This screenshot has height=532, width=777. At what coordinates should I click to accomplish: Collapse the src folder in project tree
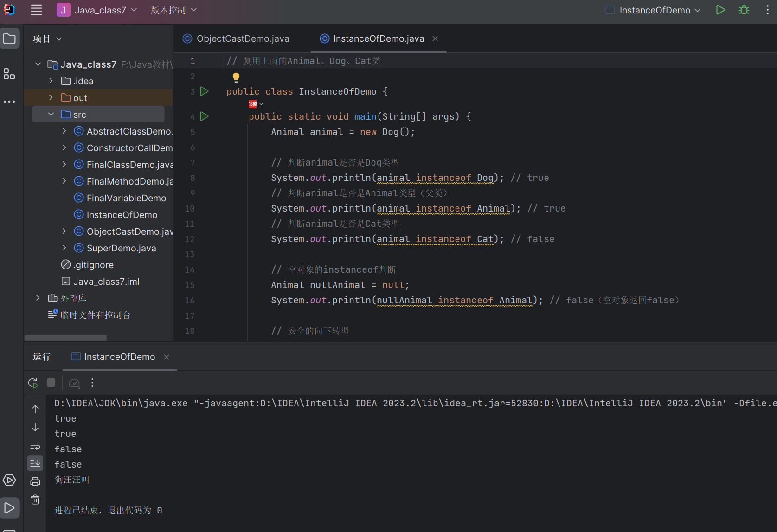tap(51, 115)
